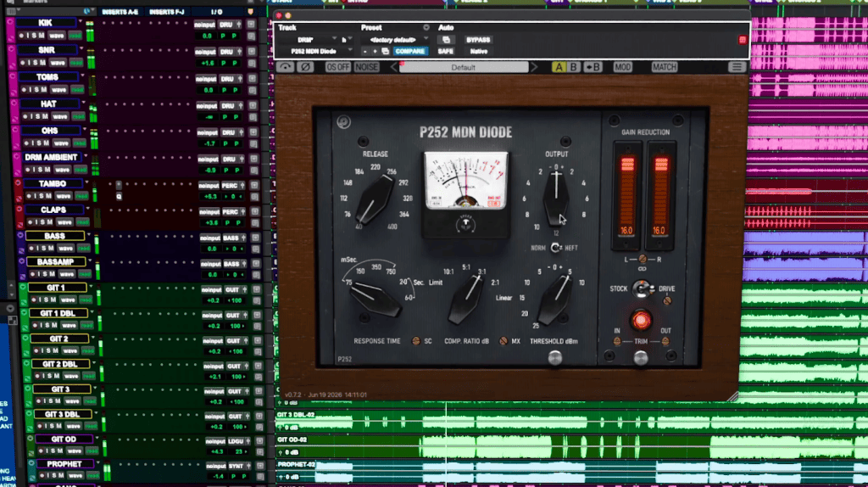Open the Preset section circular menu arrow

(x=426, y=27)
